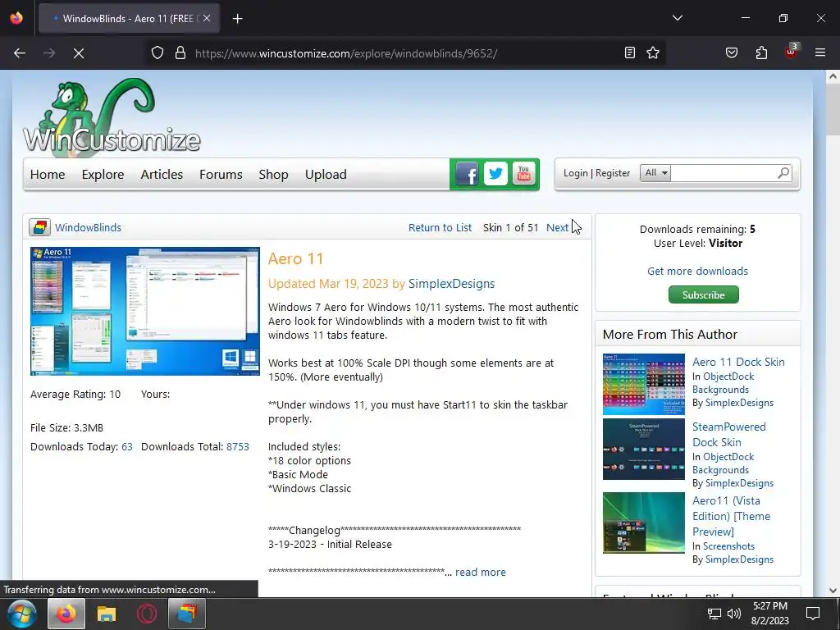Open the Upload menu item
840x630 pixels.
pyautogui.click(x=326, y=174)
